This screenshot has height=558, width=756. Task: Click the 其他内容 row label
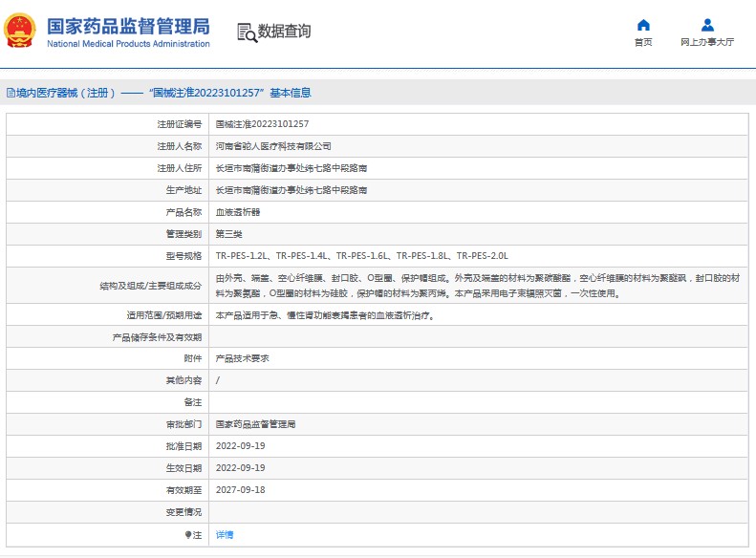coord(184,380)
